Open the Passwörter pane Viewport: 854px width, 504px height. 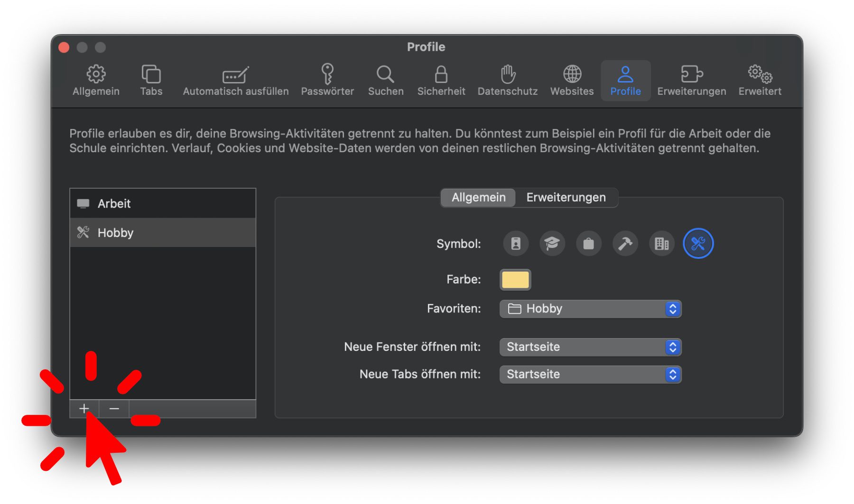point(327,81)
